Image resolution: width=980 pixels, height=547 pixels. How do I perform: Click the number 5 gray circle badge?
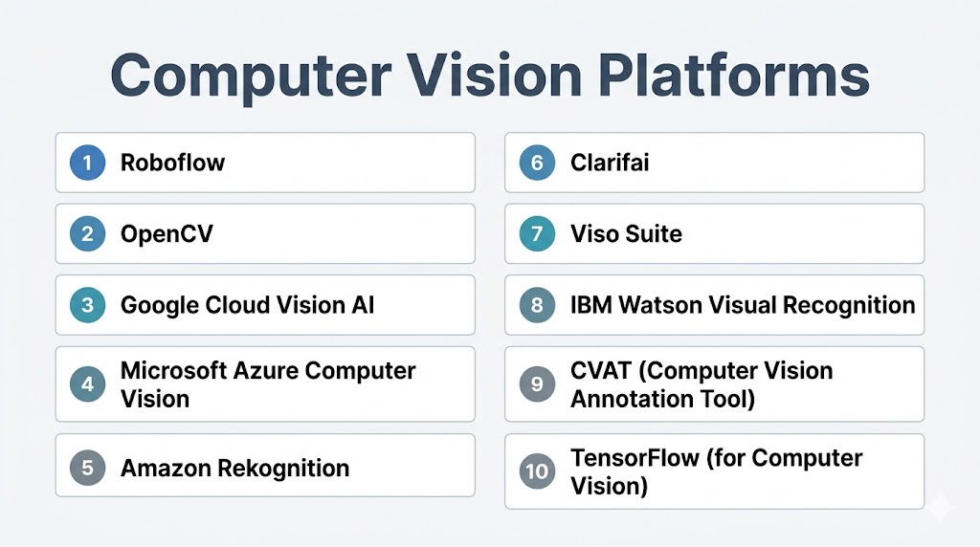click(87, 469)
